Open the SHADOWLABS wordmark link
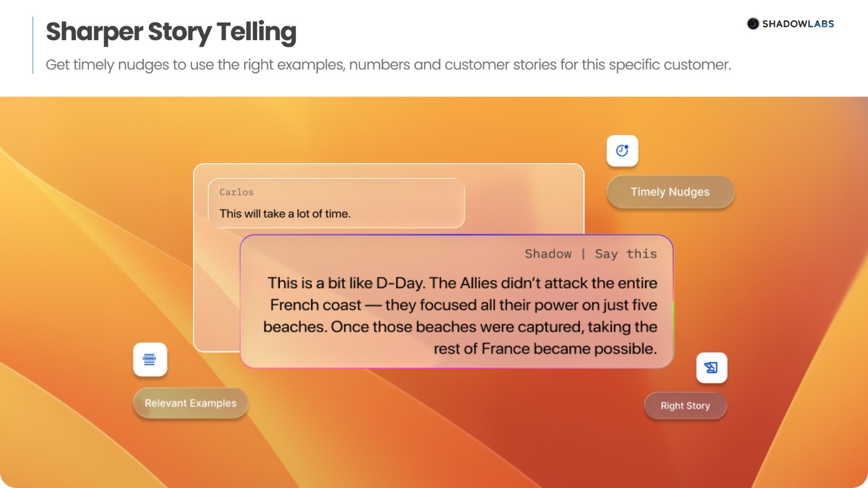The height and width of the screenshot is (488, 868). [798, 24]
